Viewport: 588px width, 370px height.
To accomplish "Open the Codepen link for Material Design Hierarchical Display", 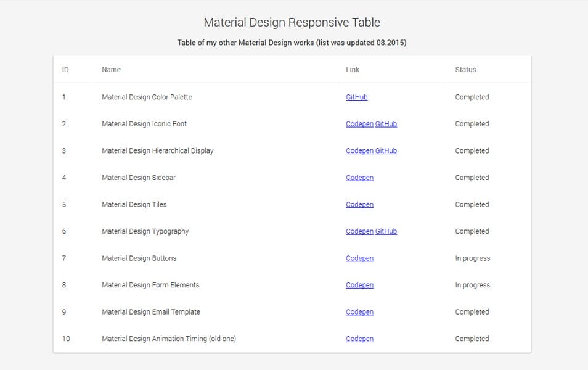I will coord(359,150).
